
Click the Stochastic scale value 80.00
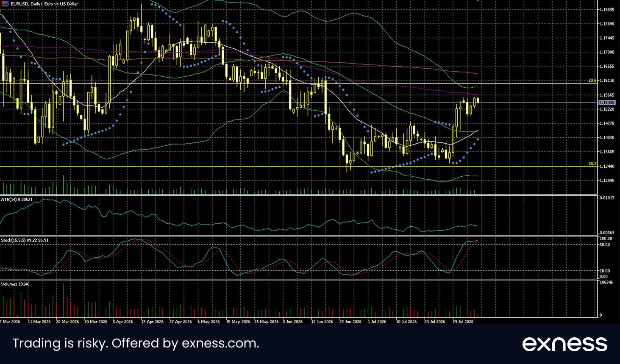(x=605, y=245)
